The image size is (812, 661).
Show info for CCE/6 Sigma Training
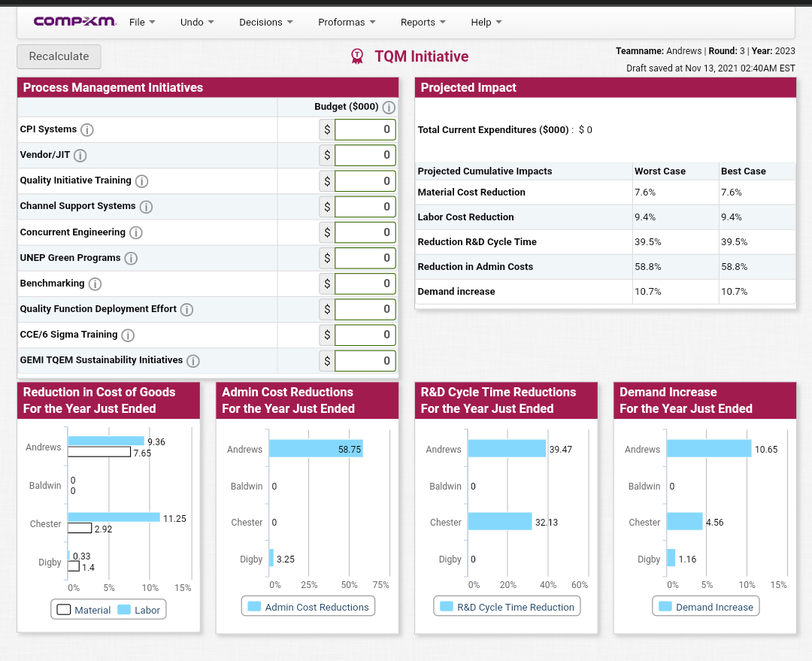(x=127, y=335)
